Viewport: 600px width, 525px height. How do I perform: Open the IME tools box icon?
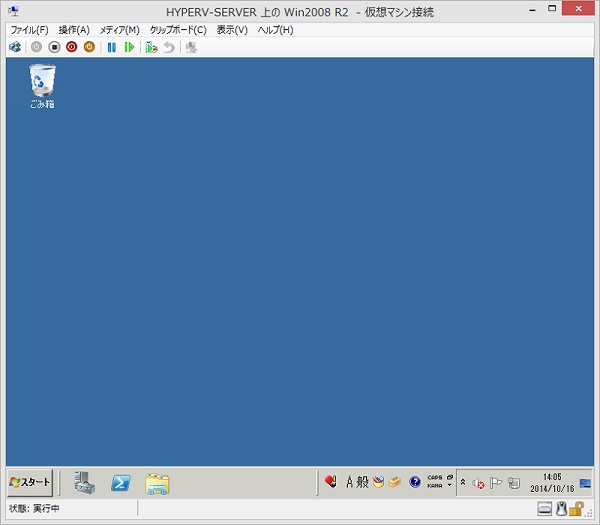(x=395, y=482)
